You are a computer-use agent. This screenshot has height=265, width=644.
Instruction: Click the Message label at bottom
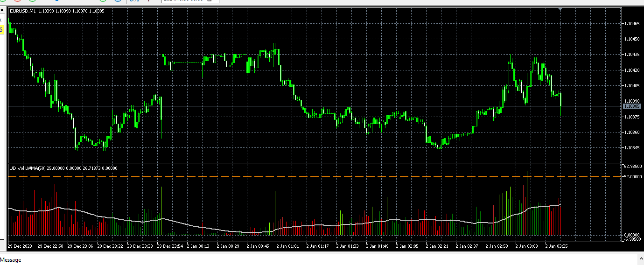(11, 260)
